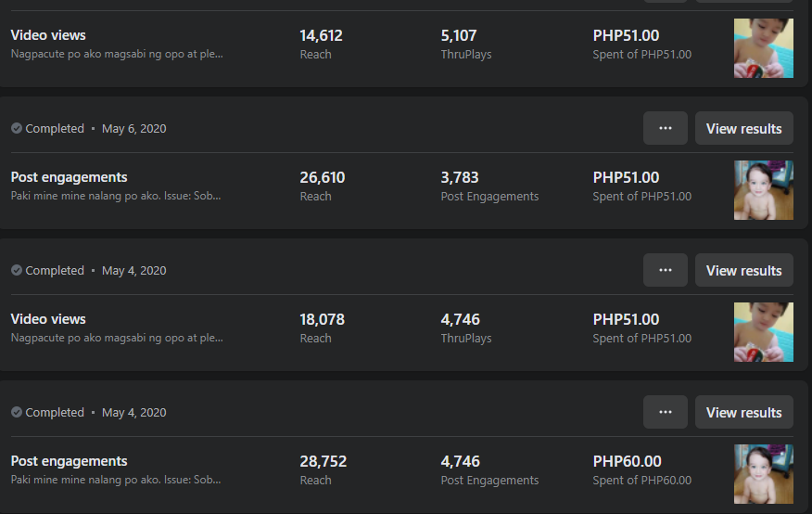Select Post engagements title with 28,752 reach
The height and width of the screenshot is (514, 812).
click(x=69, y=461)
